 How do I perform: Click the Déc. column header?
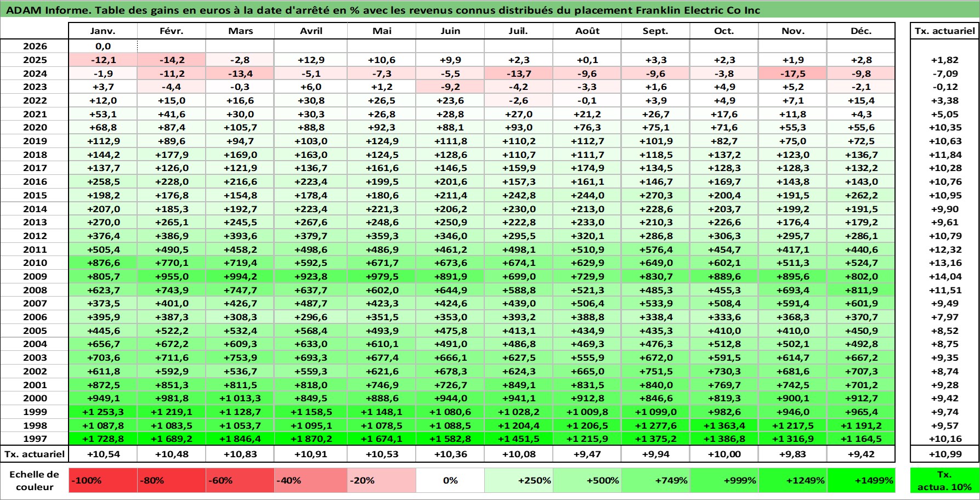[x=861, y=31]
